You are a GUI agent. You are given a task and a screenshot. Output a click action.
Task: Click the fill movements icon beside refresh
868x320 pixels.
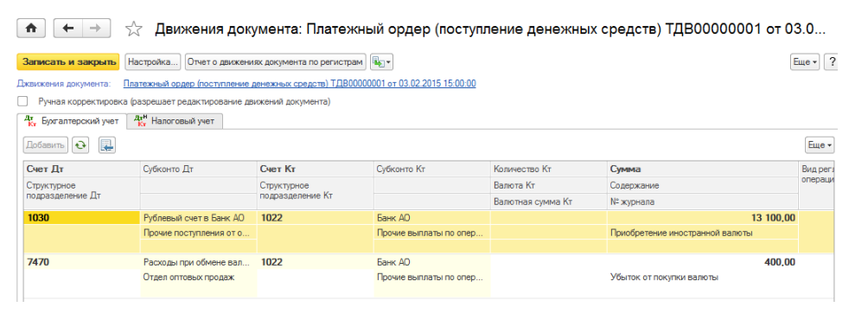(x=106, y=145)
